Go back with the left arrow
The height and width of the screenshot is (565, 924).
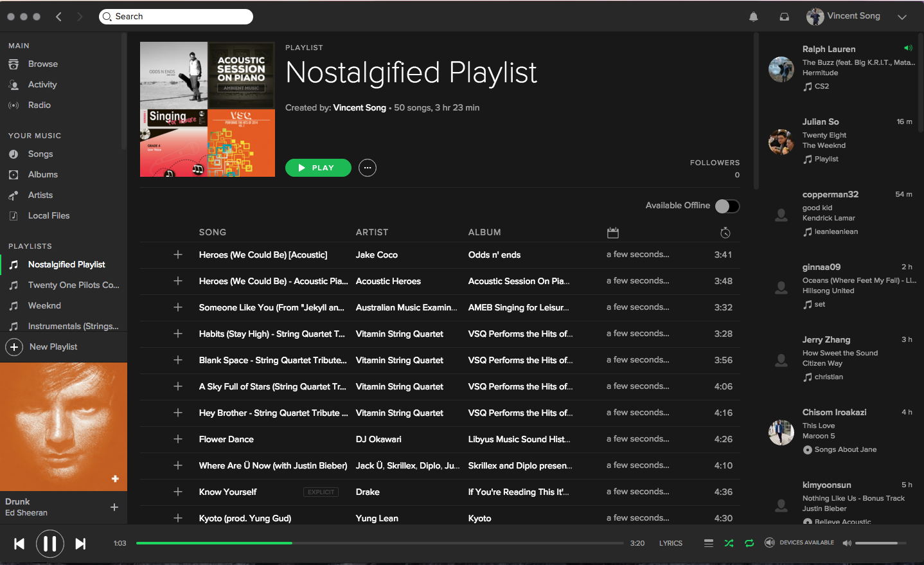58,17
